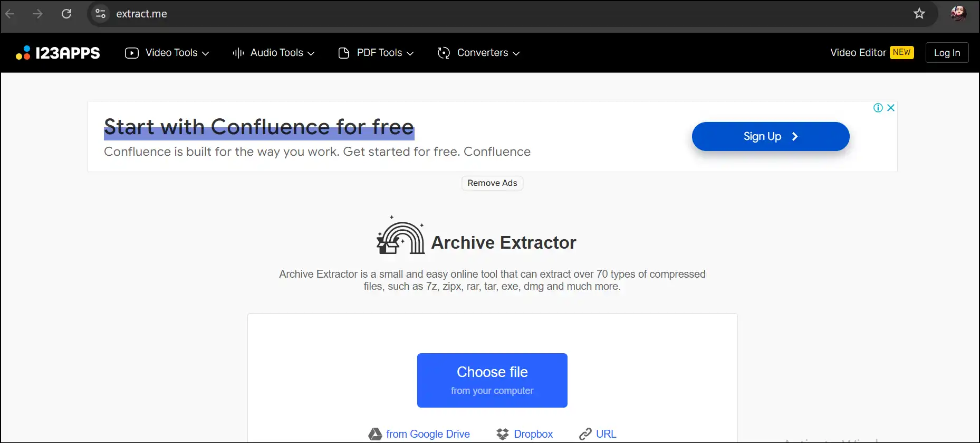
Task: Click the NEW badge
Action: tap(902, 52)
